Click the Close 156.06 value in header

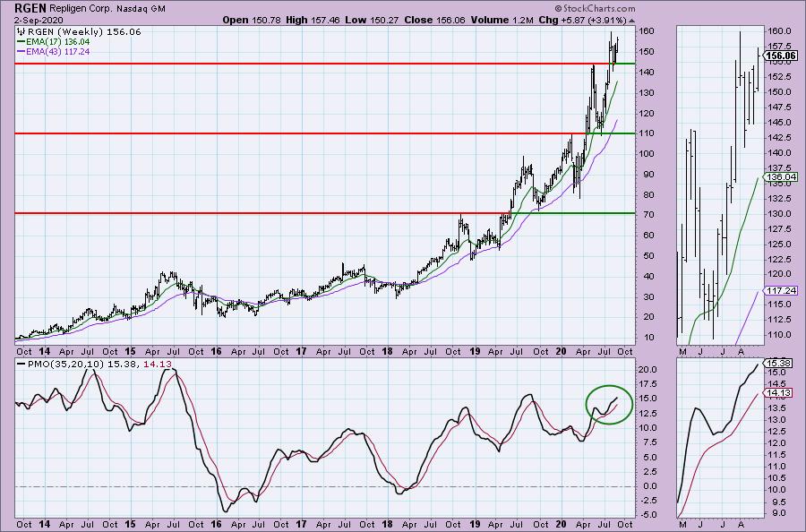[x=434, y=20]
